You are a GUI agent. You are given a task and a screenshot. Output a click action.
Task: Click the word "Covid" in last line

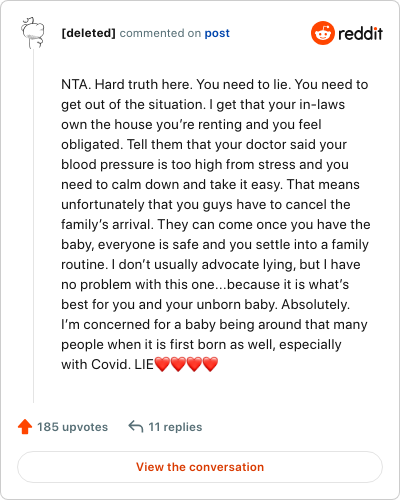[111, 364]
